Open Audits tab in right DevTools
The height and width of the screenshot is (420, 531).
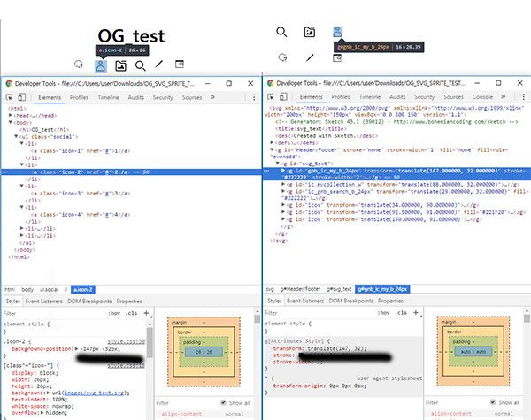pos(397,96)
